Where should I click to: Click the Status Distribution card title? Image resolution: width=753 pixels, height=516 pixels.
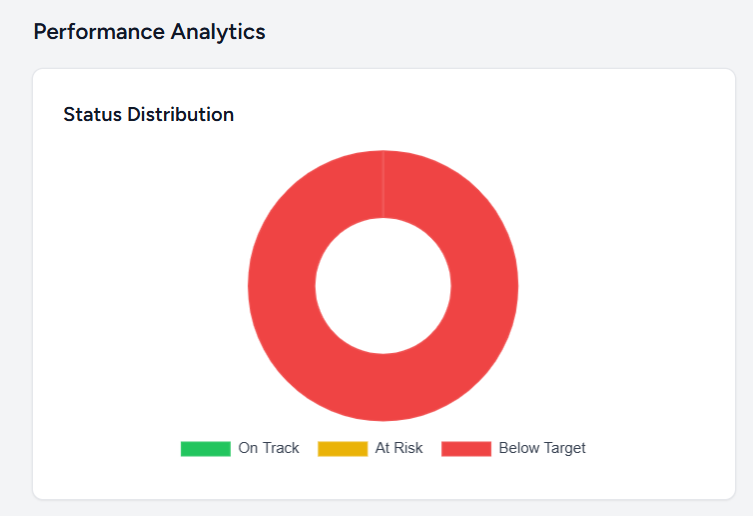pyautogui.click(x=148, y=114)
